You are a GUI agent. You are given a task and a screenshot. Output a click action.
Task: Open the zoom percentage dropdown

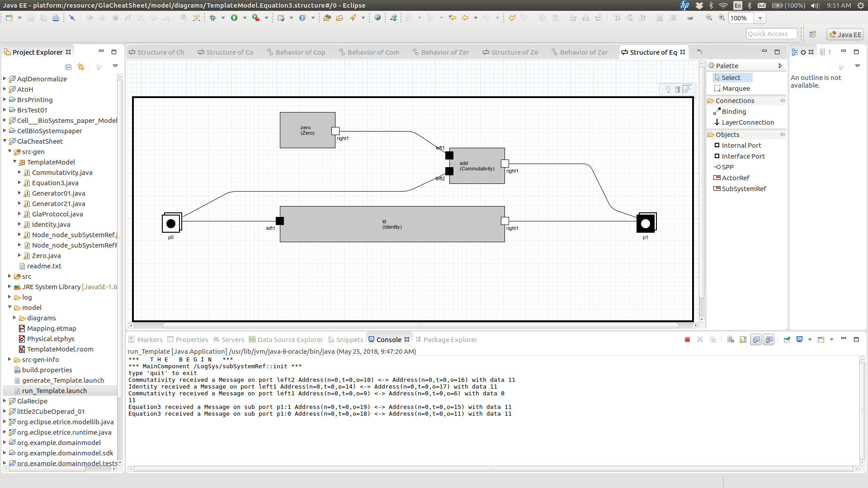coord(760,18)
